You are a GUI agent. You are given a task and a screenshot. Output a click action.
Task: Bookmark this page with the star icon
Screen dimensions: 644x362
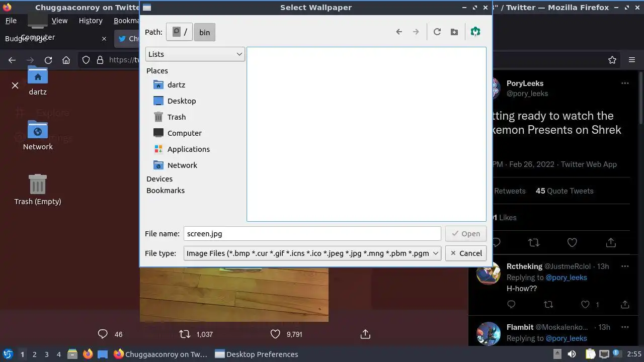click(612, 60)
